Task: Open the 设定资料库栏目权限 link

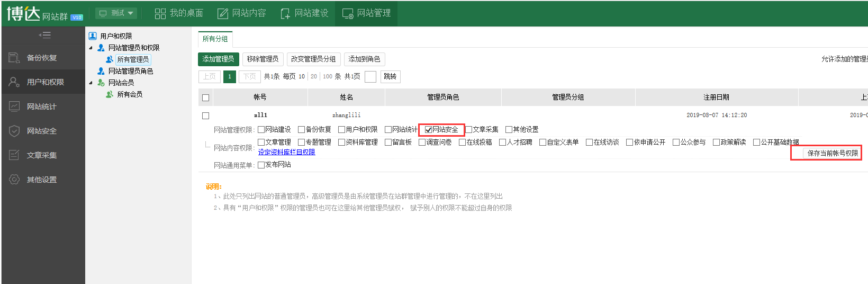Action: click(x=286, y=152)
